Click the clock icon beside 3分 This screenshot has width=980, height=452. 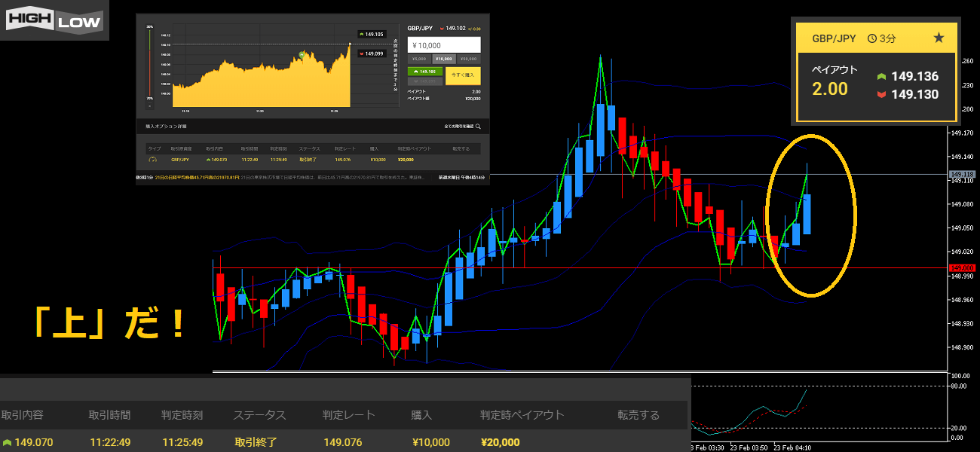coord(871,38)
